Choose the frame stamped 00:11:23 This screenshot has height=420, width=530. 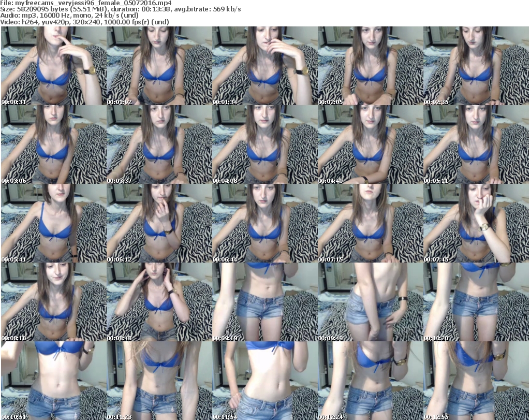coord(159,381)
